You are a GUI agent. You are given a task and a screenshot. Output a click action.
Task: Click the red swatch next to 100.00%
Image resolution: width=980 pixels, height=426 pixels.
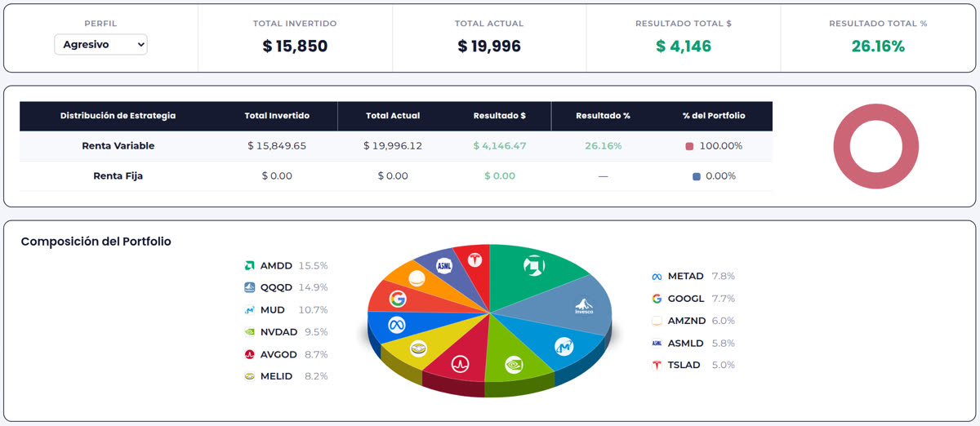689,146
